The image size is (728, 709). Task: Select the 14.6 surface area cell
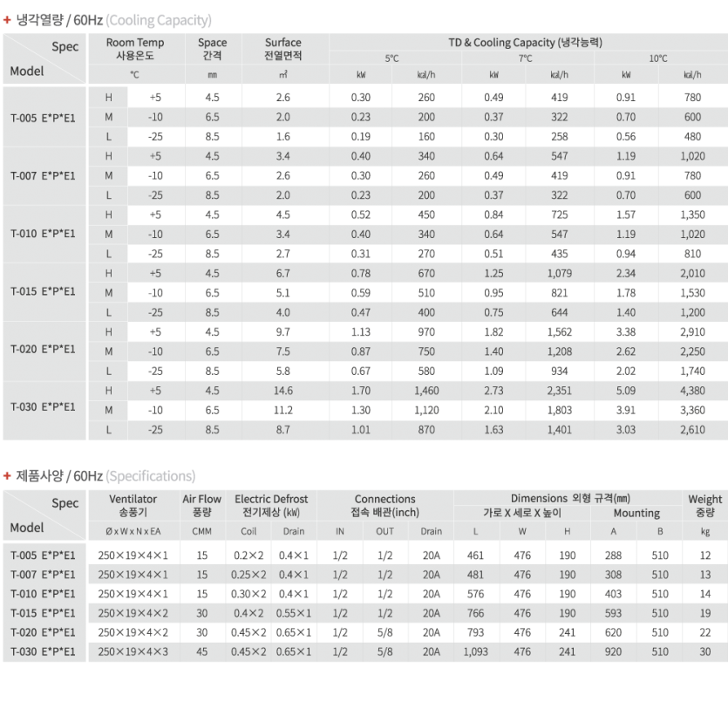[283, 391]
